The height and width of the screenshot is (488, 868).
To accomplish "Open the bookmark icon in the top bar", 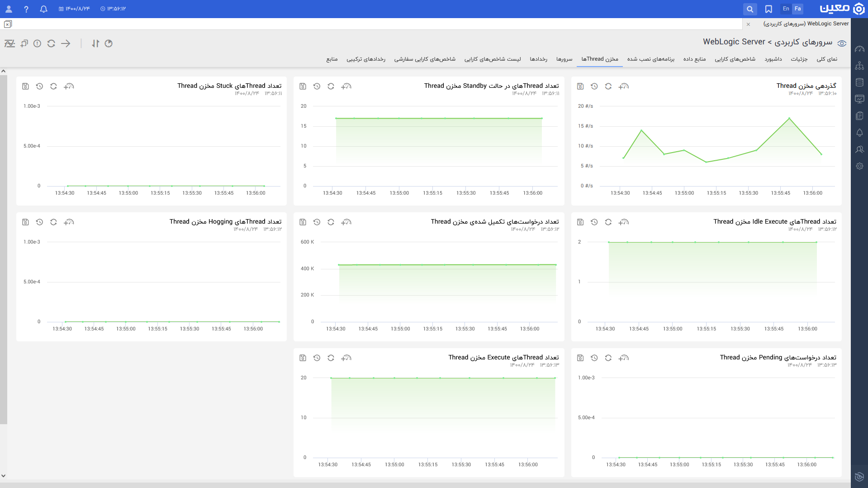I will (x=768, y=9).
